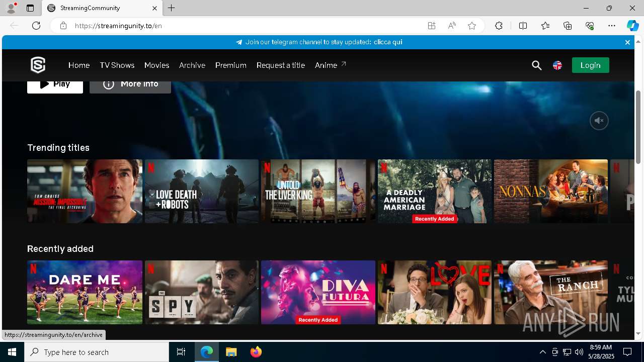The width and height of the screenshot is (644, 362).
Task: Open Edge Settings and more menu
Action: coord(612,26)
